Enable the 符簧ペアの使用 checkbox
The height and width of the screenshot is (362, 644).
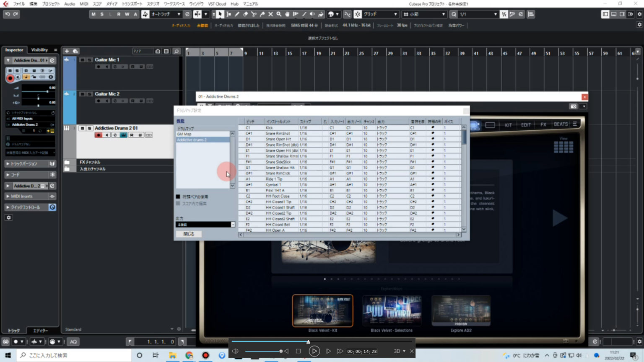pyautogui.click(x=178, y=196)
